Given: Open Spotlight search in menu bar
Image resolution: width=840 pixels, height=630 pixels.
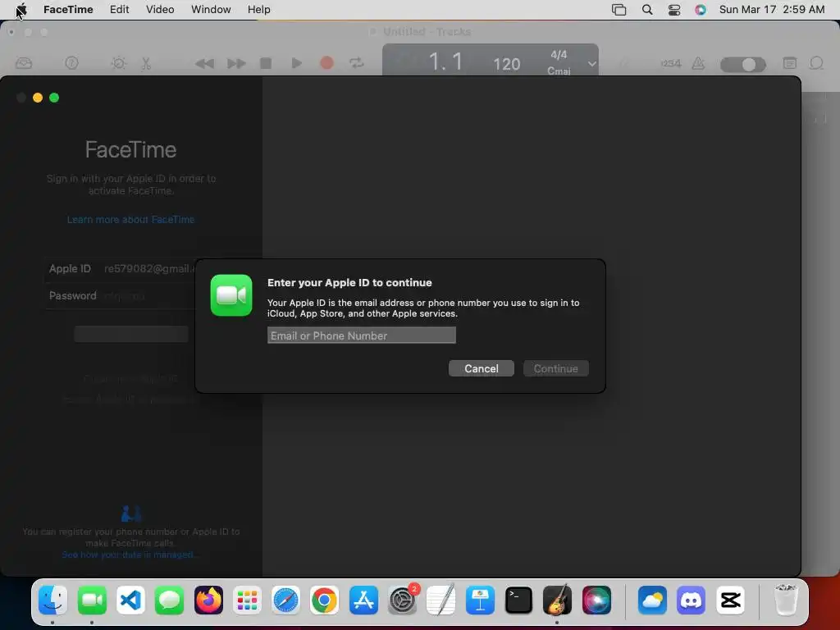Looking at the screenshot, I should tap(647, 10).
